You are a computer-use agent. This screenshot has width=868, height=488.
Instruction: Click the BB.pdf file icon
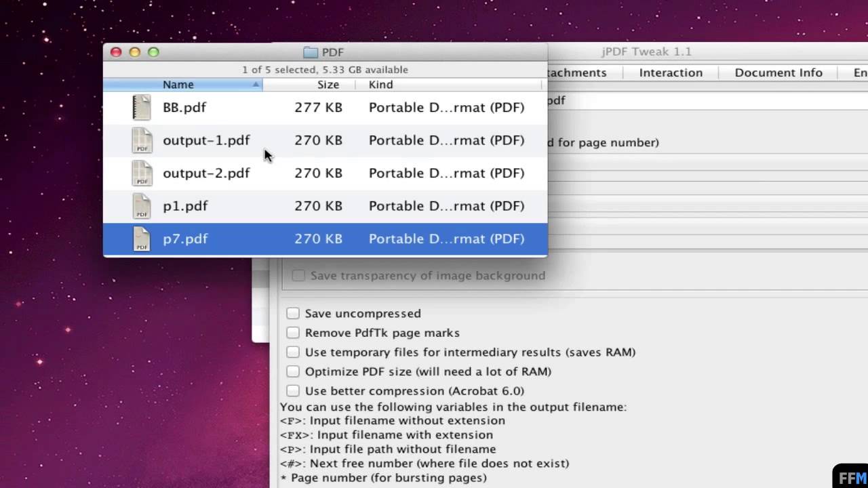pos(142,107)
